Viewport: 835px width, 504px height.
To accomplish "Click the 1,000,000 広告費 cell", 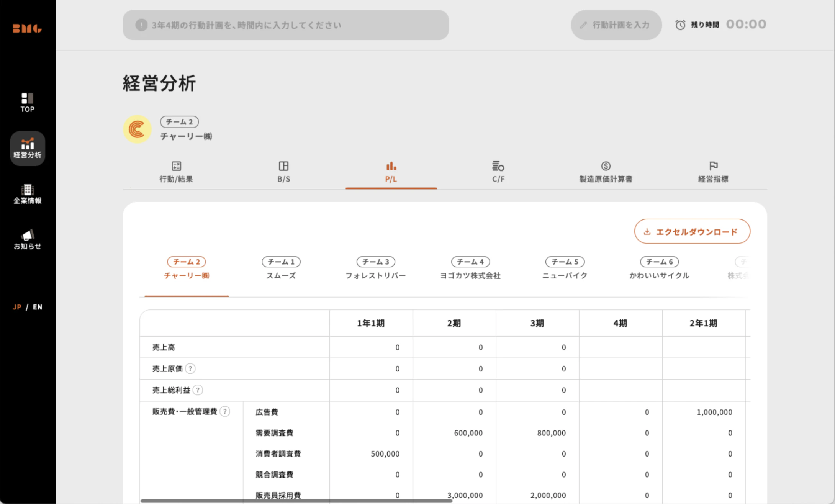I will click(714, 412).
